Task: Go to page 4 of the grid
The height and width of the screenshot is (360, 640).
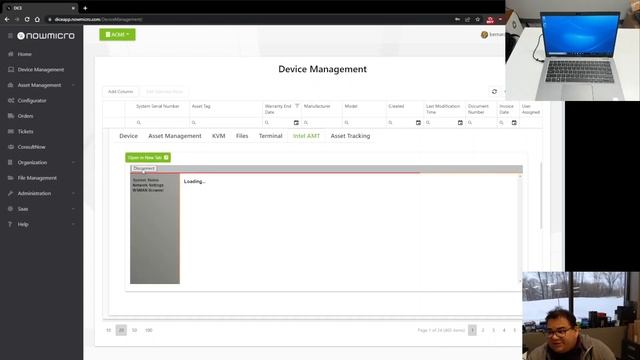Action: click(x=504, y=330)
